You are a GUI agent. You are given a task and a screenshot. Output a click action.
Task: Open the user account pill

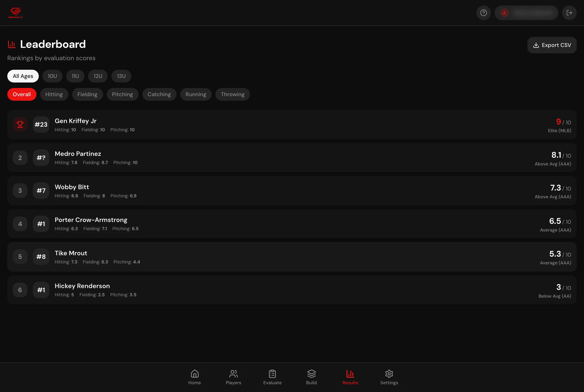[x=526, y=13]
